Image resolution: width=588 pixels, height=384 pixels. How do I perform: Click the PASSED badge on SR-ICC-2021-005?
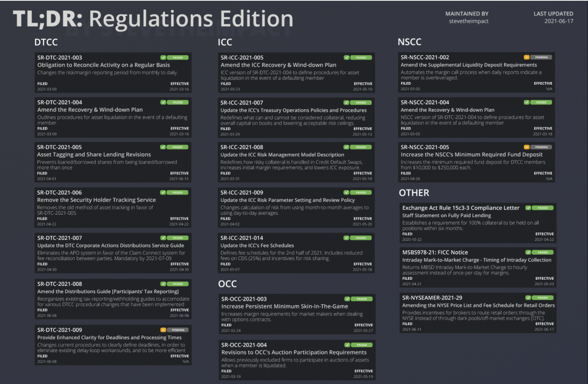point(361,58)
